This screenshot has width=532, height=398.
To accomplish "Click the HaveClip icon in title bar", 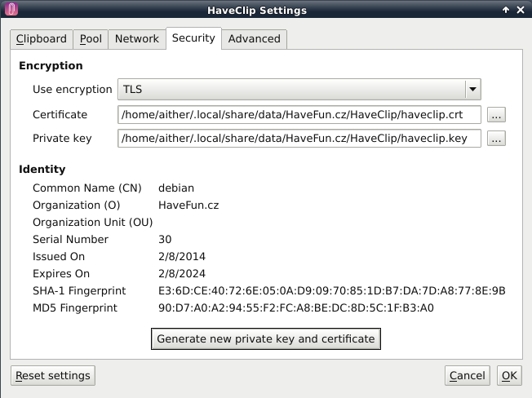I will (x=9, y=10).
